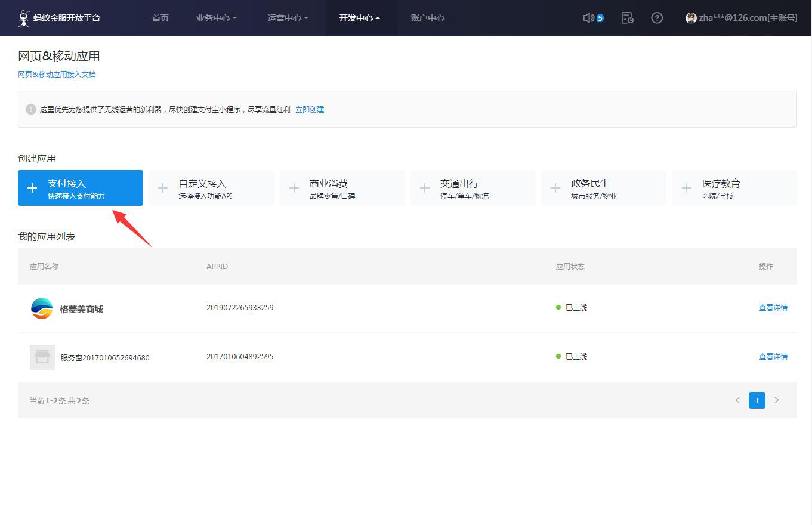Open the 账户中心 nav item

pyautogui.click(x=427, y=18)
